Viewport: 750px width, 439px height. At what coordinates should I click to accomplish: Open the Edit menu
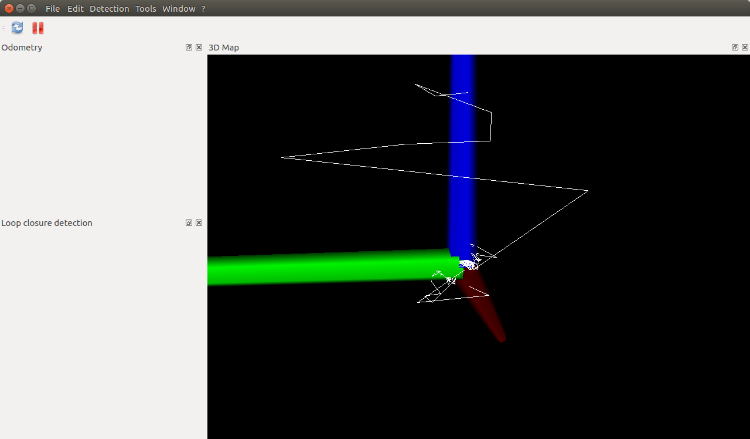pyautogui.click(x=75, y=8)
